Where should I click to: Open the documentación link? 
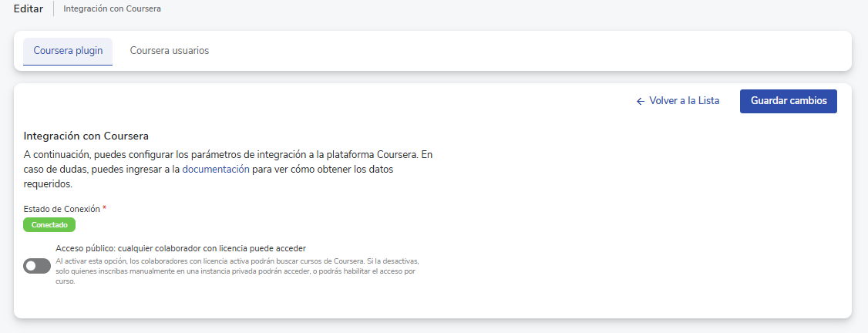tap(215, 169)
